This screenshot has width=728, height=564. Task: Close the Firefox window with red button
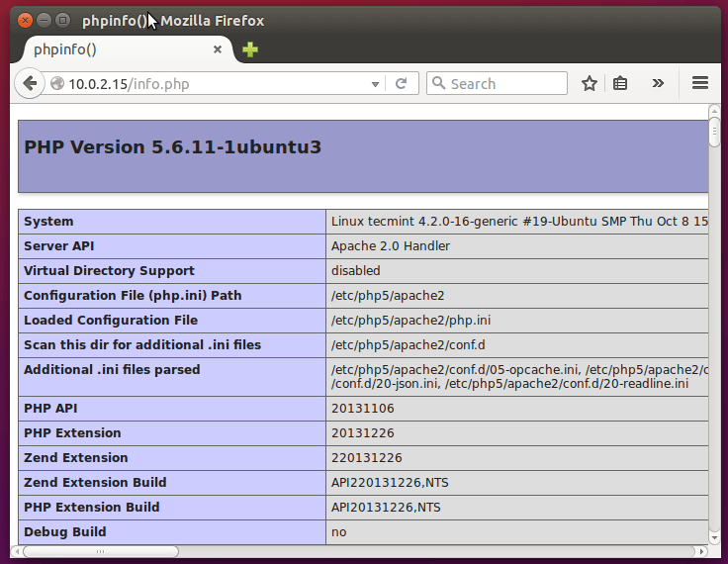(x=25, y=21)
